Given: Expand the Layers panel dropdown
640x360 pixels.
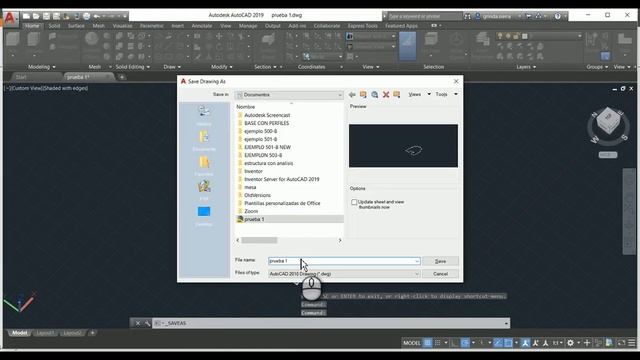Looking at the screenshot, I should pyautogui.click(x=526, y=67).
